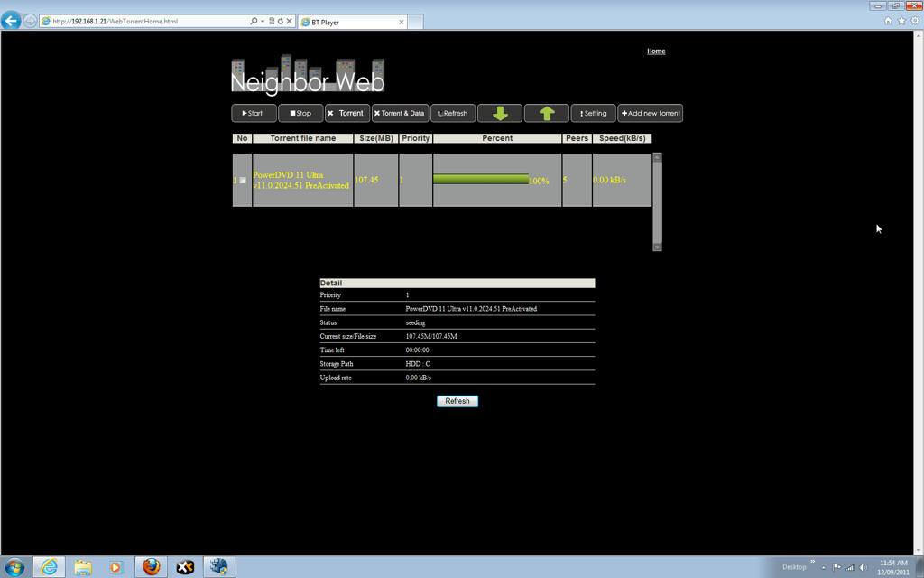Viewport: 924px width, 578px height.
Task: Click the browser home icon
Action: [x=888, y=21]
